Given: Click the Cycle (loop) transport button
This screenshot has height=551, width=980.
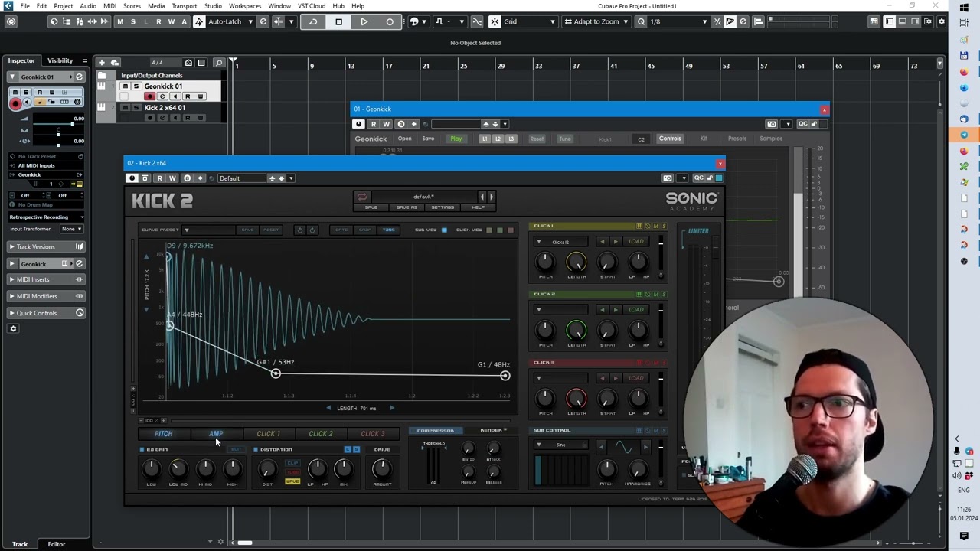Looking at the screenshot, I should pos(313,21).
